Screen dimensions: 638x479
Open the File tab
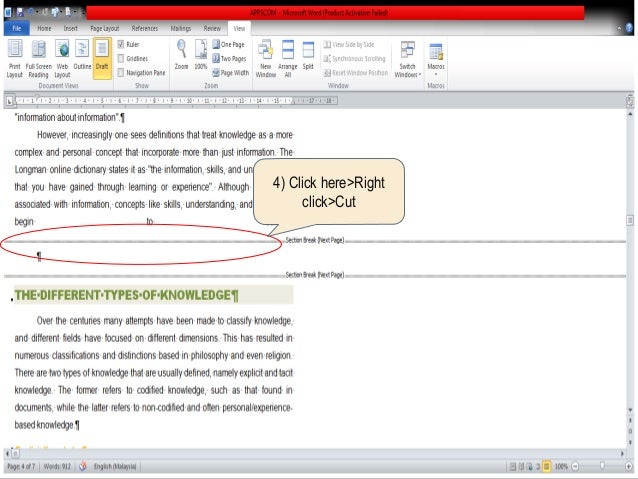[x=17, y=28]
